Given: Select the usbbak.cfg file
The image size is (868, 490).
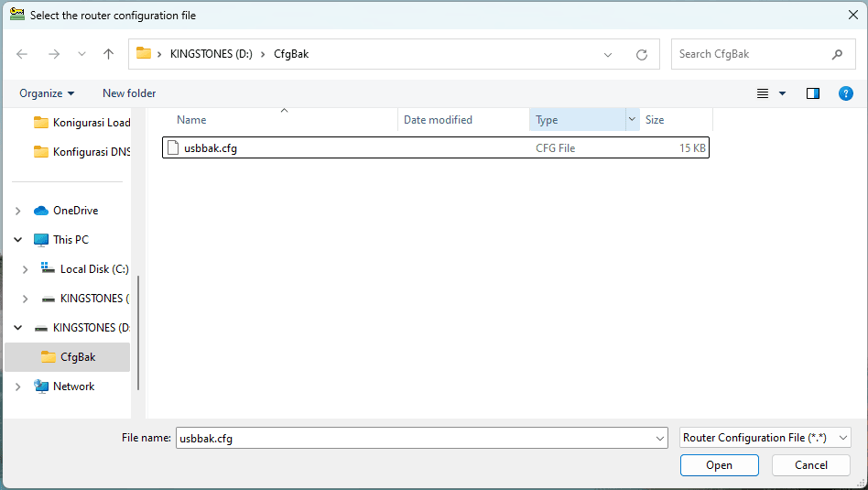Looking at the screenshot, I should coord(210,148).
